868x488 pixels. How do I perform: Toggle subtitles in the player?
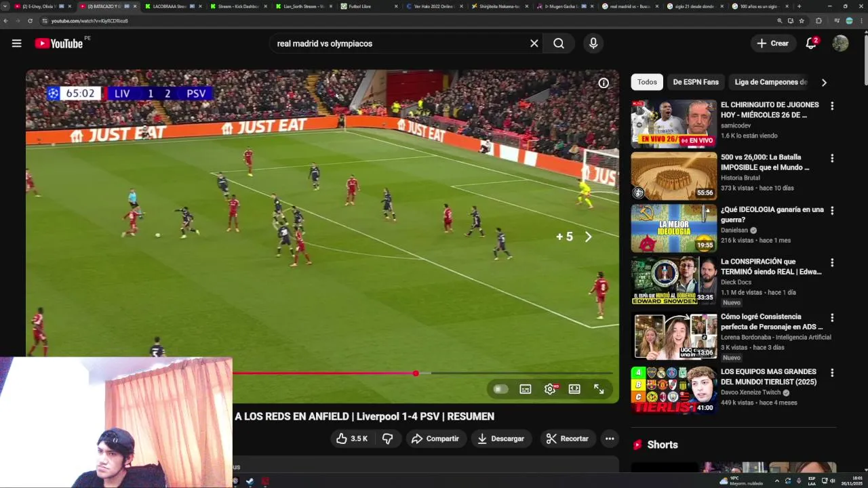526,389
